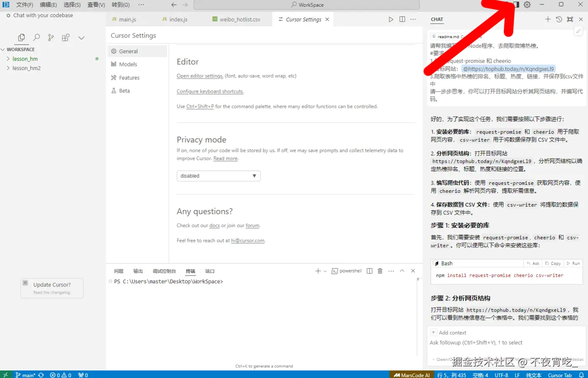Open the docs link
This screenshot has width=588, height=378.
point(215,226)
